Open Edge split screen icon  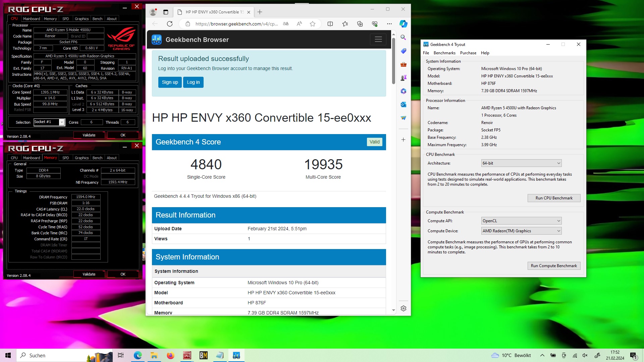[330, 24]
